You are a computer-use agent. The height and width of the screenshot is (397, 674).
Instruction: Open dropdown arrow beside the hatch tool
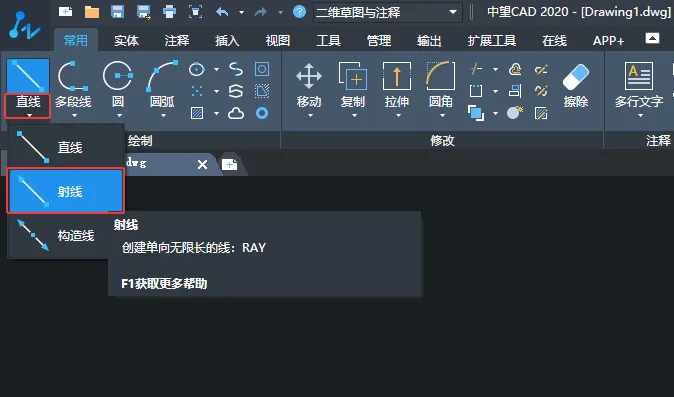pos(216,113)
